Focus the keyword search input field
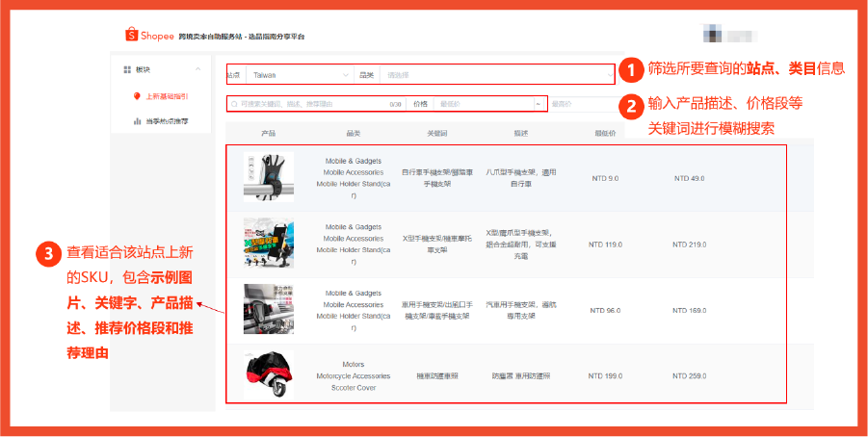The image size is (868, 437). pos(316,104)
